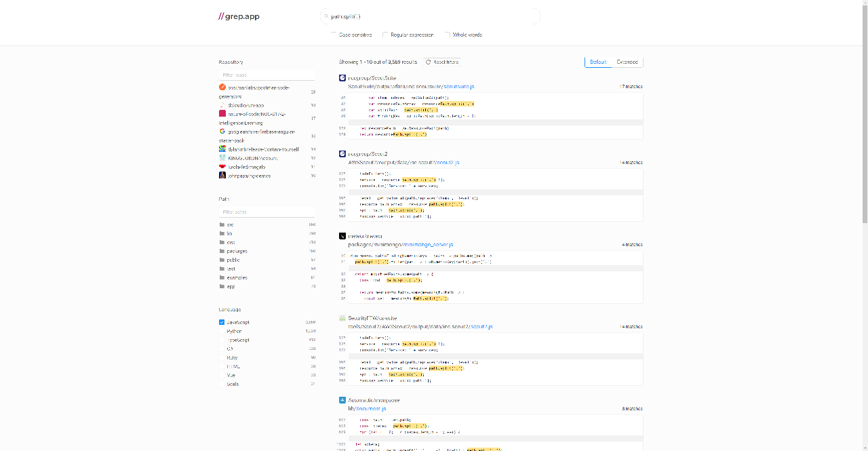Click the postmanlabs/postman-code-generators avatar icon
This screenshot has height=451, width=868.
click(222, 87)
